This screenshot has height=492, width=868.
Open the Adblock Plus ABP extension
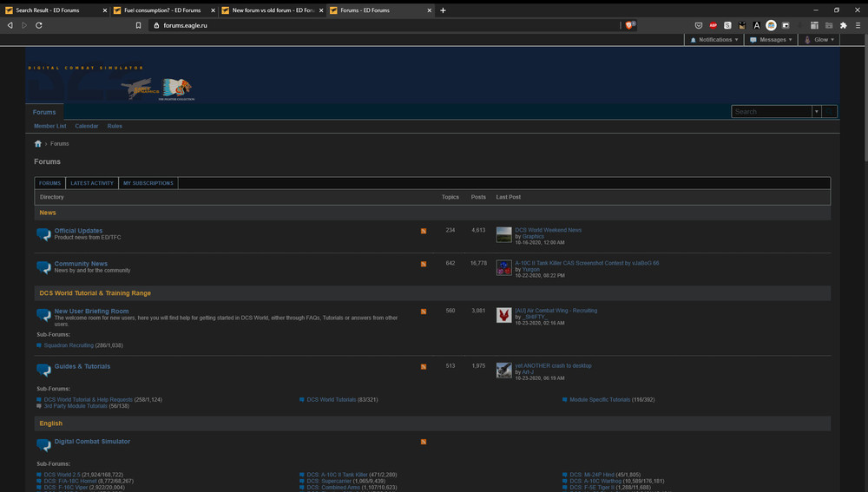click(713, 25)
